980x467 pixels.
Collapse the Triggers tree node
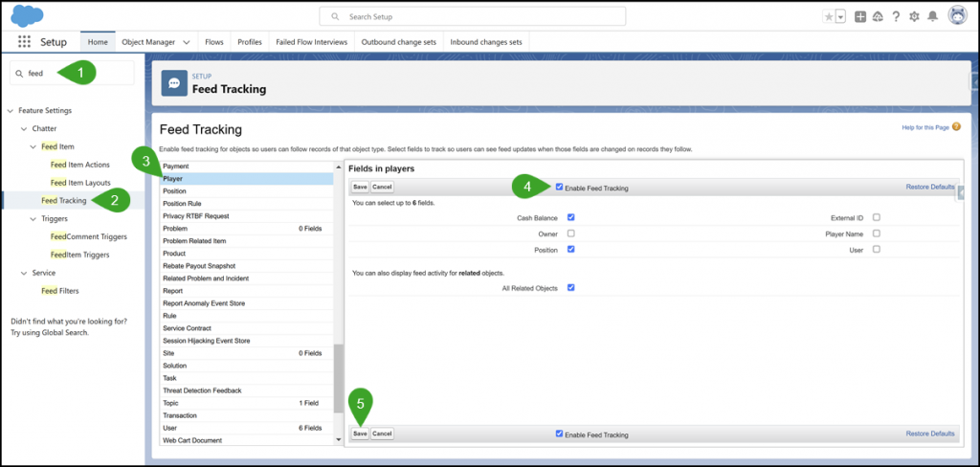click(x=33, y=219)
